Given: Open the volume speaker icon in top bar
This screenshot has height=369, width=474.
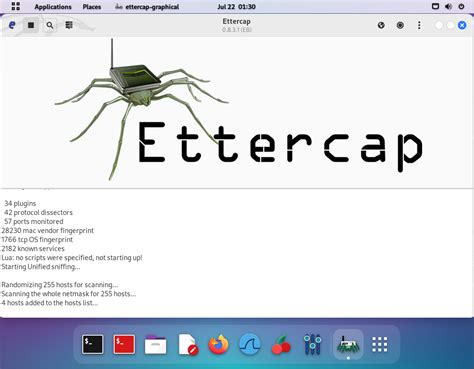Looking at the screenshot, I should pyautogui.click(x=448, y=6).
